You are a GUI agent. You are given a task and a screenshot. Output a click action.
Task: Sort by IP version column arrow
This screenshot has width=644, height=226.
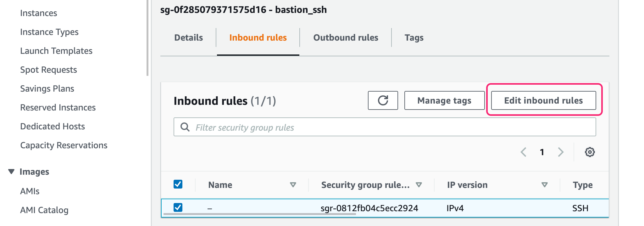[544, 185]
